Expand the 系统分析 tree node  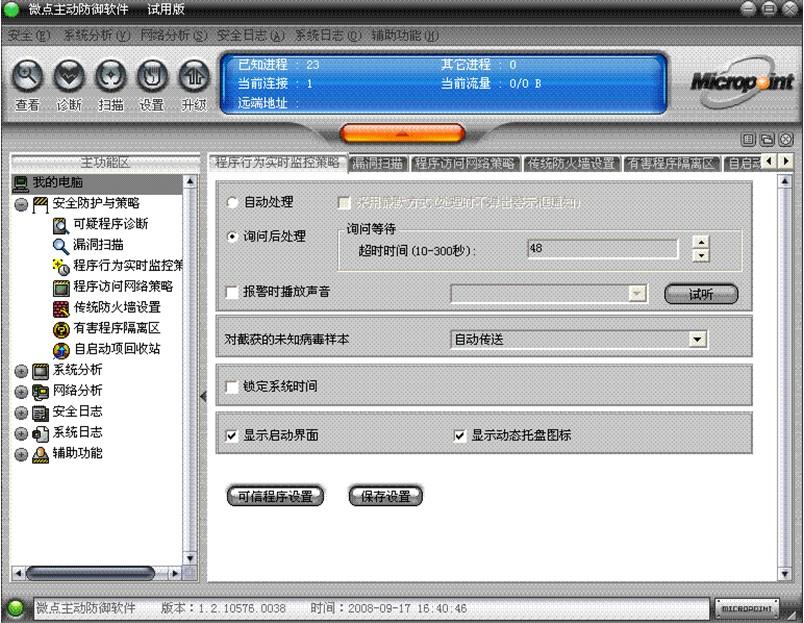21,371
